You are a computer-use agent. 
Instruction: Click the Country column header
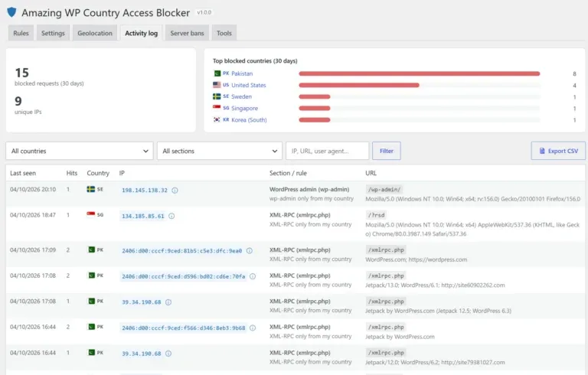tap(98, 173)
